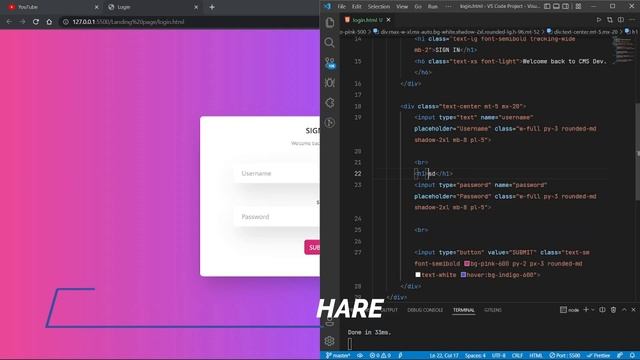The height and width of the screenshot is (360, 640).
Task: Click the browser address bar
Action: click(190, 22)
